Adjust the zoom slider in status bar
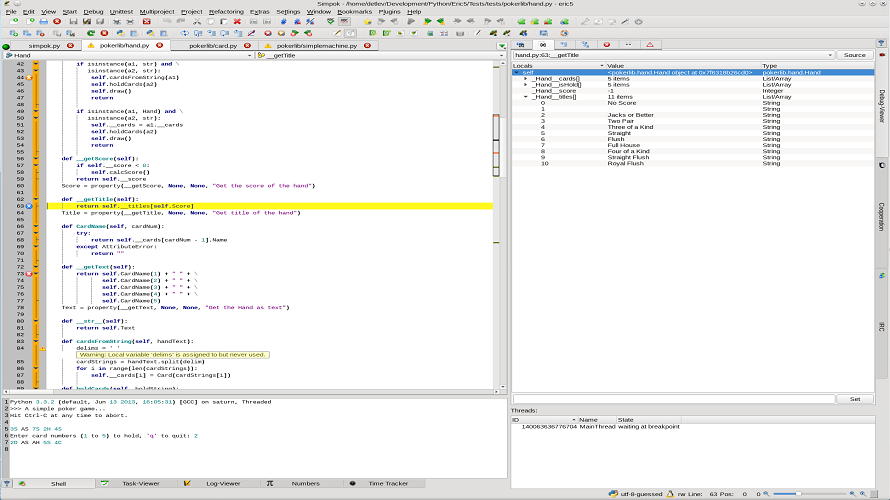Screen dimensions: 890x500 [800, 493]
